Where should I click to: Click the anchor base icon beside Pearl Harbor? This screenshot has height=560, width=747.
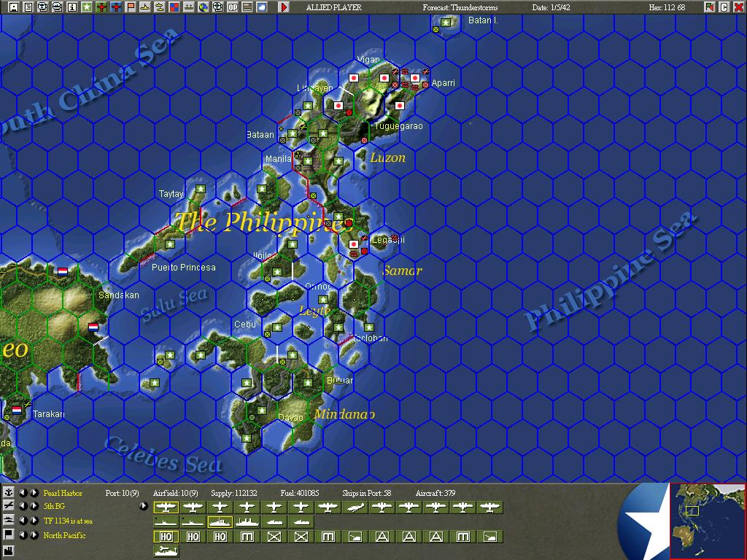click(x=9, y=492)
